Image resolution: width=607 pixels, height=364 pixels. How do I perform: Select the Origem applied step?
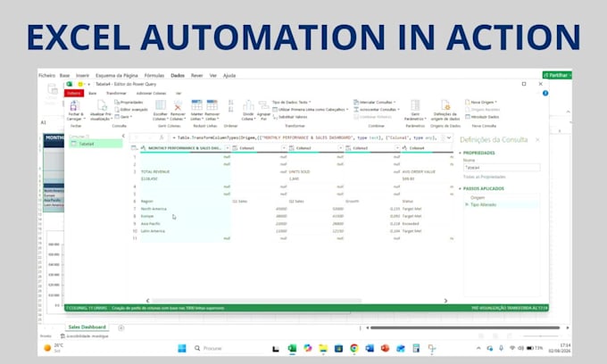point(478,198)
